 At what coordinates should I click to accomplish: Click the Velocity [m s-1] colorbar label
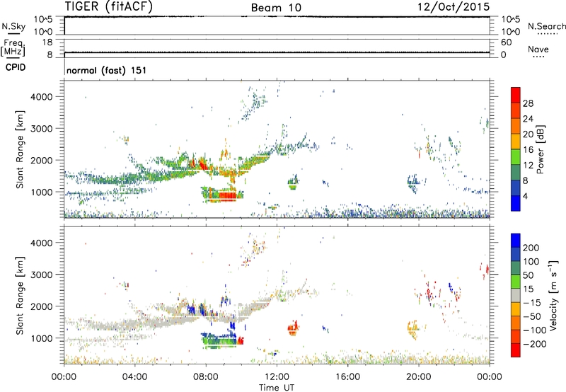pyautogui.click(x=553, y=295)
